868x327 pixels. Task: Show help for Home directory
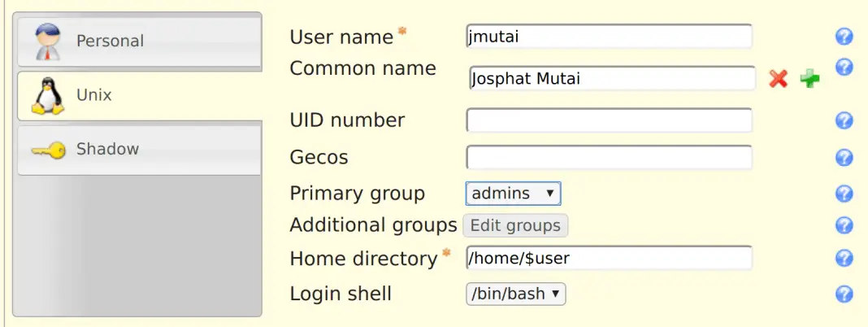pyautogui.click(x=844, y=259)
